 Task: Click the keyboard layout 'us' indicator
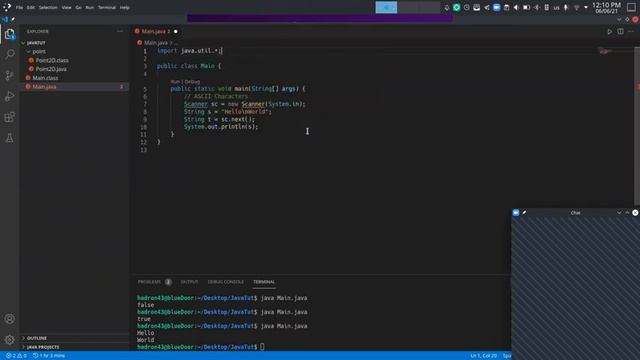coord(556,7)
